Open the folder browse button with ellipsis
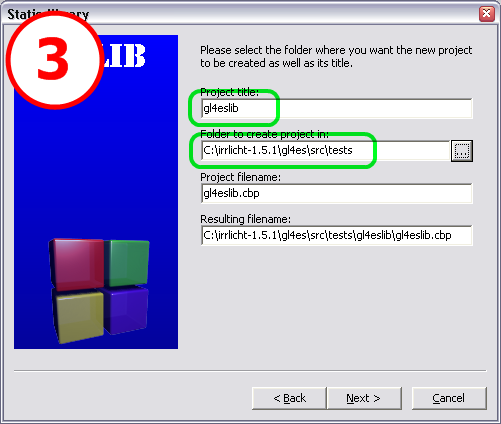 pyautogui.click(x=462, y=151)
